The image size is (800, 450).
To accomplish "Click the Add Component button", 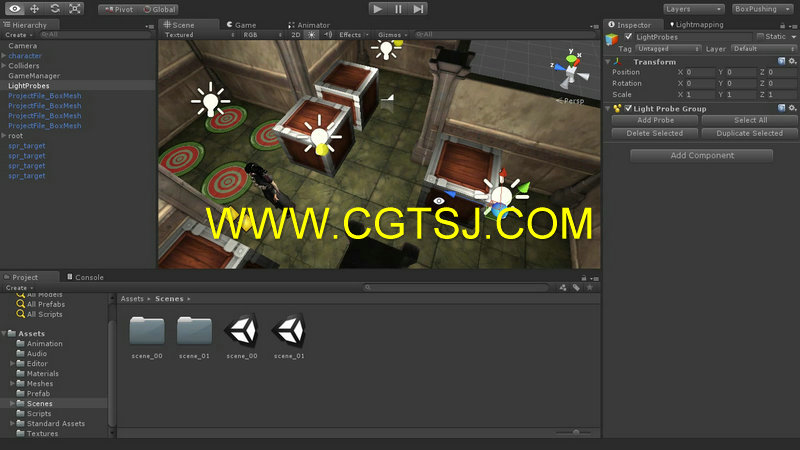I will point(702,156).
